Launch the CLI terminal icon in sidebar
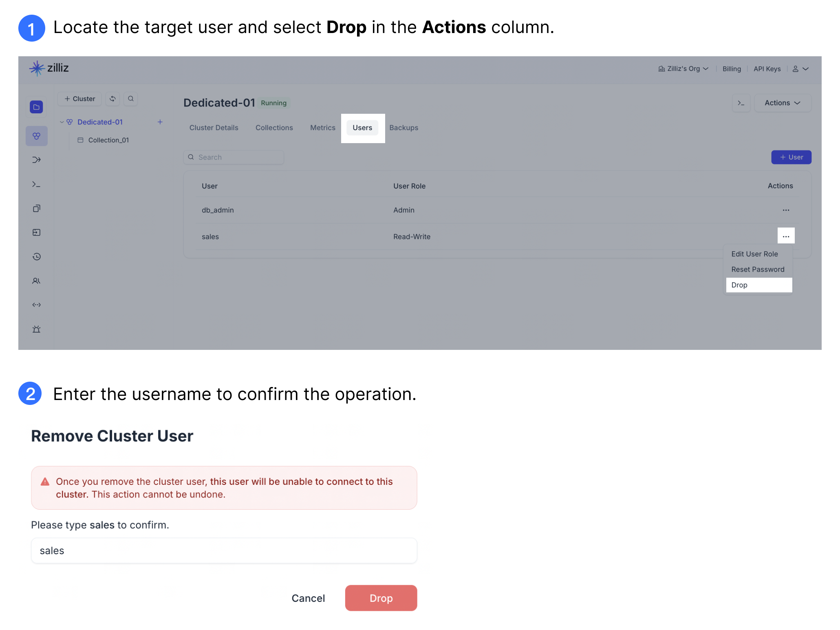The width and height of the screenshot is (840, 630). pyautogui.click(x=36, y=184)
